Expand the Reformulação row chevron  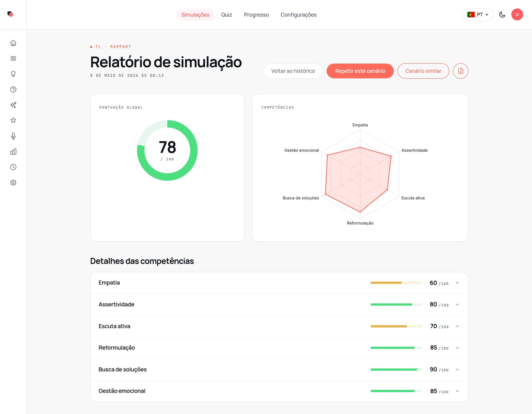457,348
